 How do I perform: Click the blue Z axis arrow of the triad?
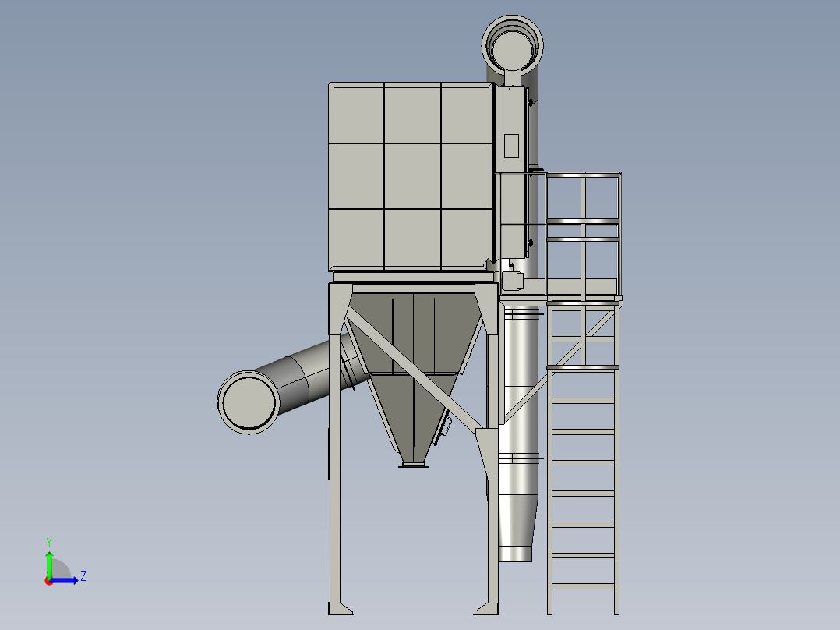click(64, 580)
